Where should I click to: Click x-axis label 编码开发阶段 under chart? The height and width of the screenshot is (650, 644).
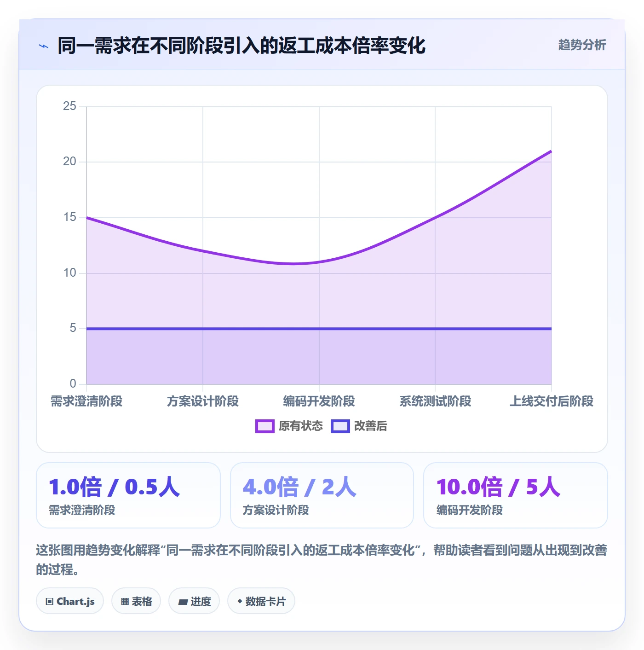point(319,401)
